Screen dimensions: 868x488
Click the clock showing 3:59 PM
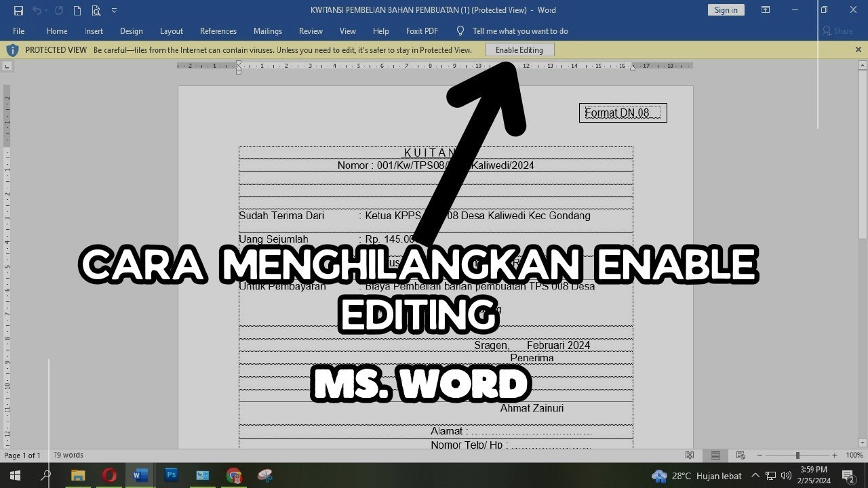click(x=814, y=475)
